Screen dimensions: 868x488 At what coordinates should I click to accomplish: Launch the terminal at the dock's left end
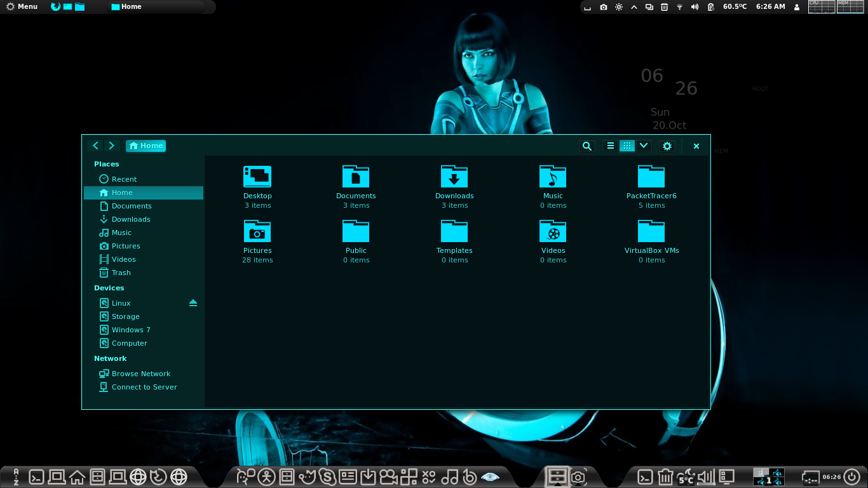(37, 477)
